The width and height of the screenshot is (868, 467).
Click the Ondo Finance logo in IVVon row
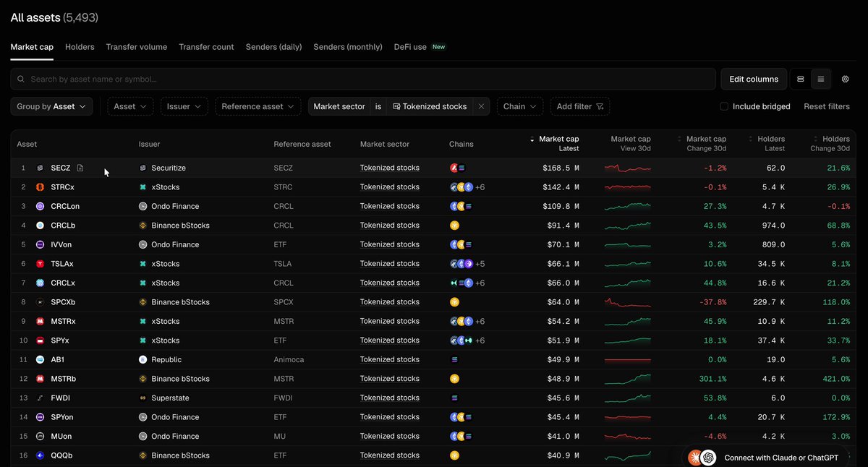143,244
